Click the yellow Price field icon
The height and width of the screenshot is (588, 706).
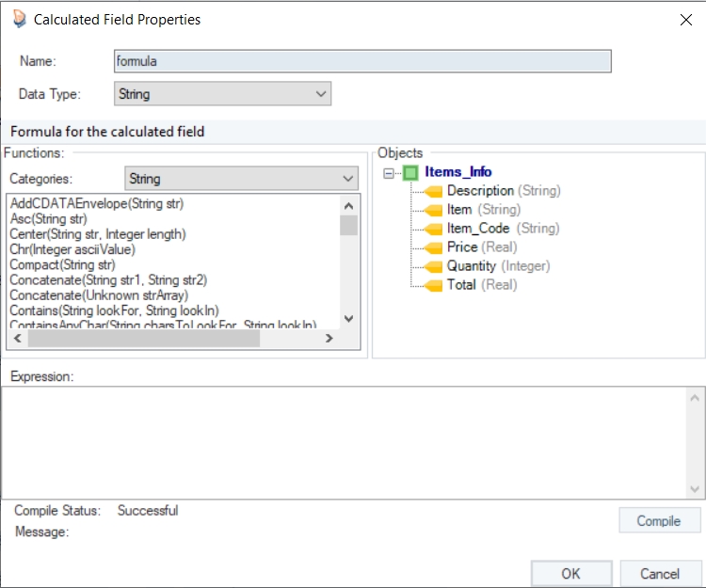(433, 247)
